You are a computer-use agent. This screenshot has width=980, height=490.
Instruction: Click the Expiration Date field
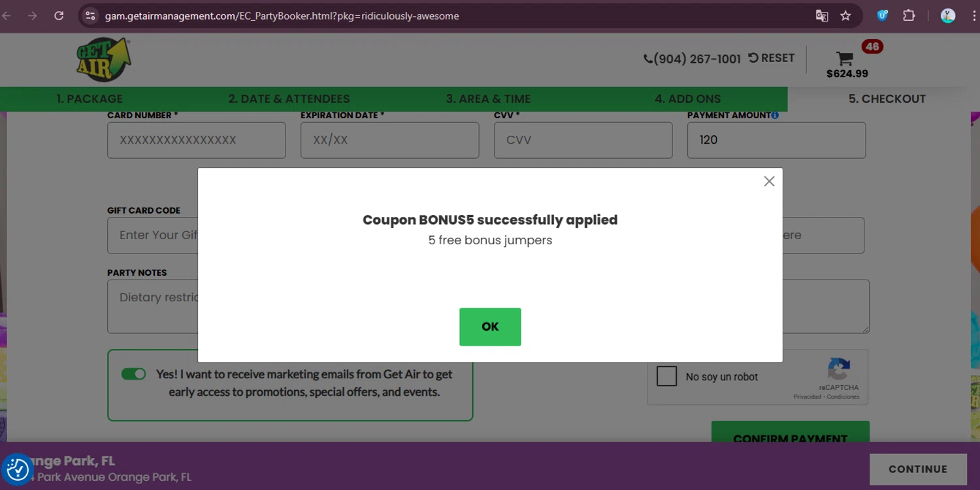390,140
